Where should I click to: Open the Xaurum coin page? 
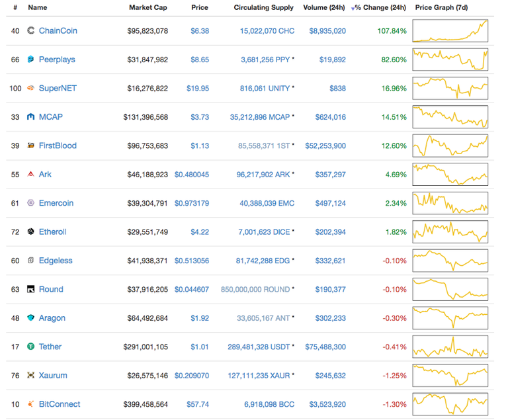(x=53, y=375)
